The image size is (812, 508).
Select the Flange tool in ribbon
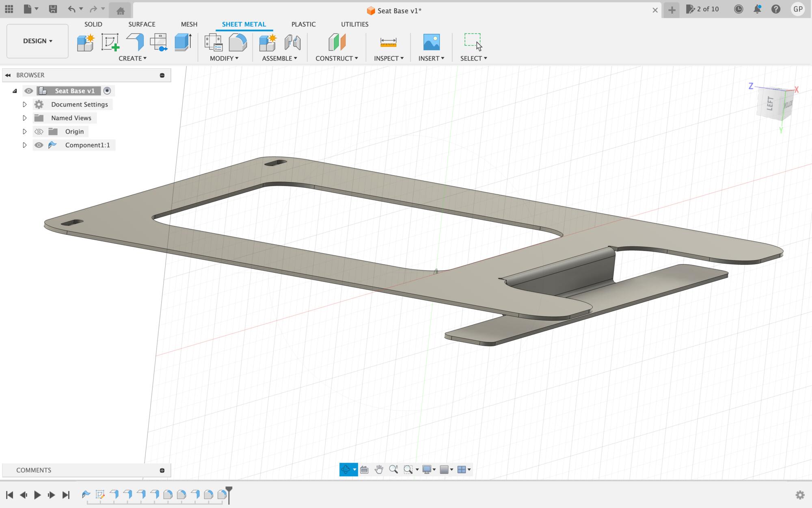pos(135,42)
